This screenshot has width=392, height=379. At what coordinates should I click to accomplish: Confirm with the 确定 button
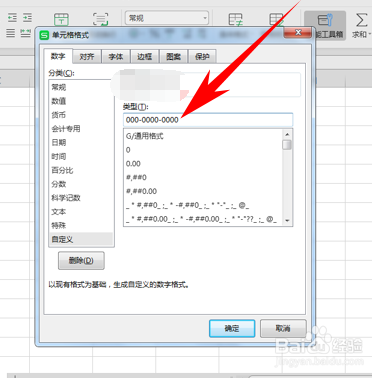point(232,329)
